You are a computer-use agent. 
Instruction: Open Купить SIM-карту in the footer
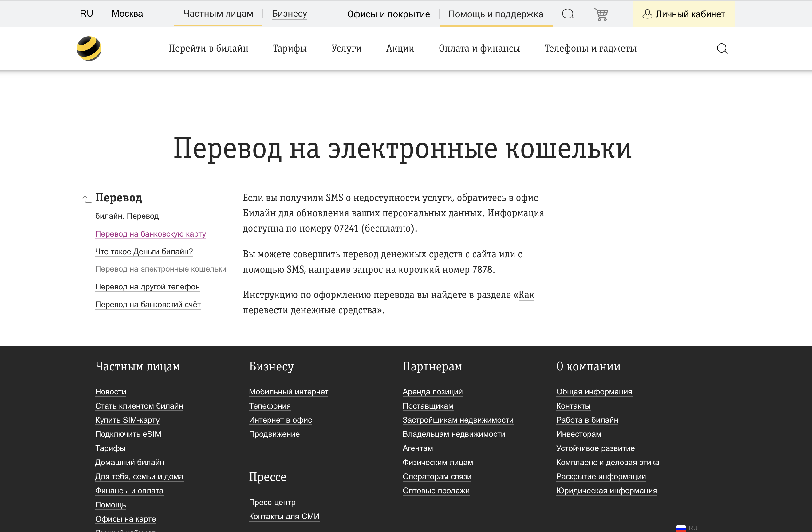[x=127, y=420]
